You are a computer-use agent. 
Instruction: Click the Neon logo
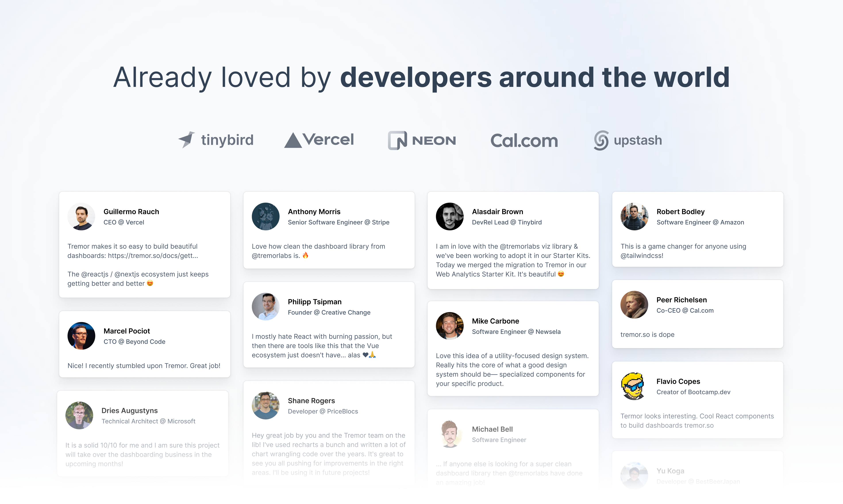pos(422,140)
